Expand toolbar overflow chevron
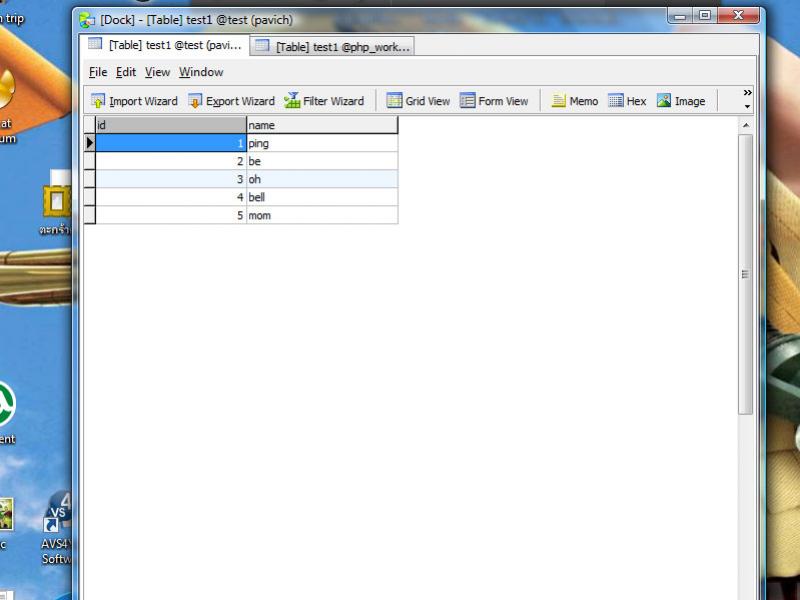 (747, 93)
